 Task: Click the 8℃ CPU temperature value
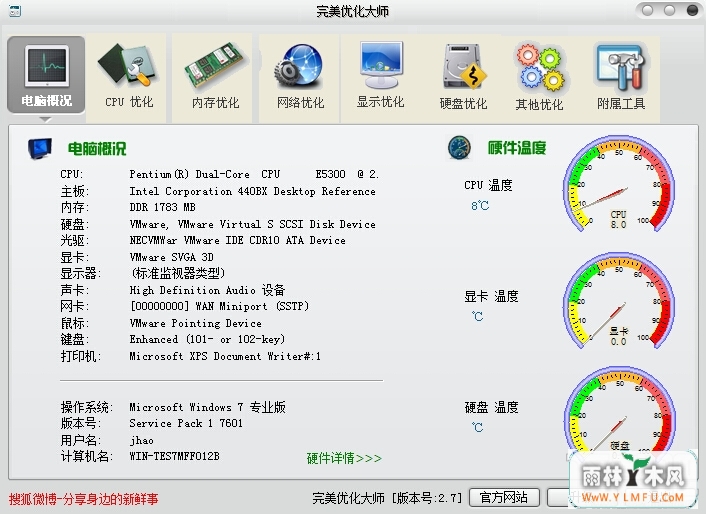coord(480,206)
